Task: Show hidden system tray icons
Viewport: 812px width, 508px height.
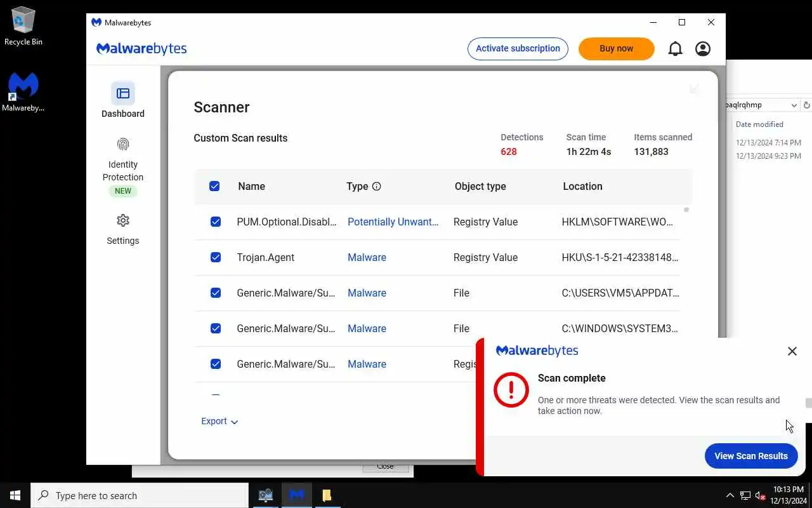Action: [730, 495]
